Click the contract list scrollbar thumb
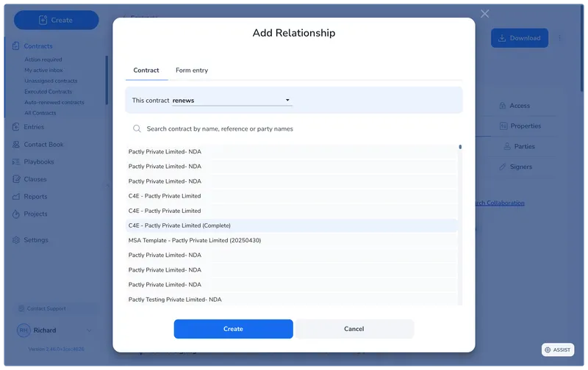Viewport: 588px width, 370px height. [460, 147]
